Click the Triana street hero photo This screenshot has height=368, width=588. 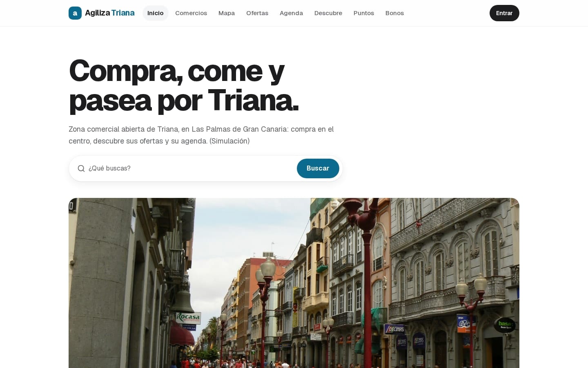click(294, 283)
